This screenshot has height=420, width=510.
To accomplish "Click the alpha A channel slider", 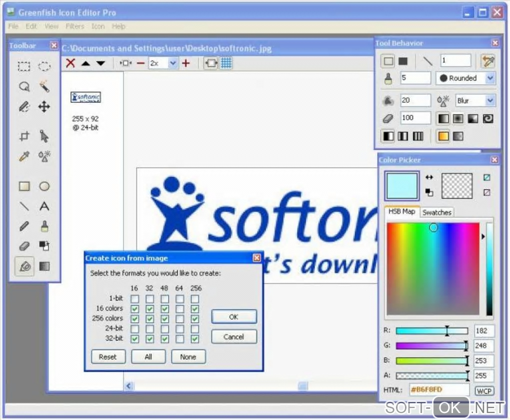I will (432, 376).
